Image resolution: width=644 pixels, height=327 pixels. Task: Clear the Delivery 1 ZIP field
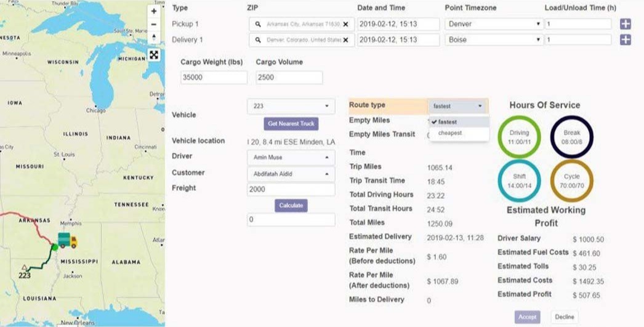pyautogui.click(x=345, y=40)
